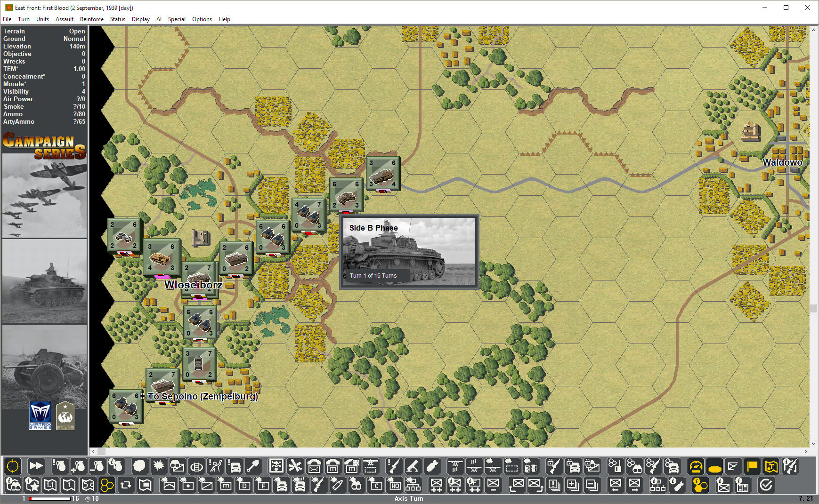Click the hexes with binoculars icon

point(634,466)
